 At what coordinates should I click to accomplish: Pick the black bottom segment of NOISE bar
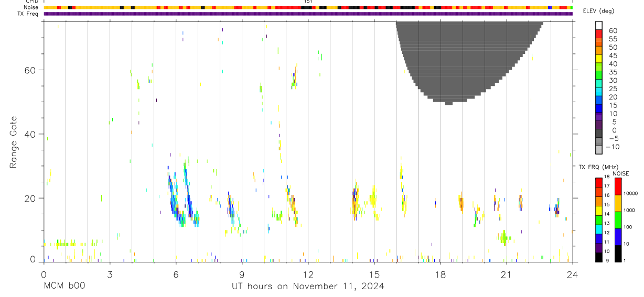point(618,254)
